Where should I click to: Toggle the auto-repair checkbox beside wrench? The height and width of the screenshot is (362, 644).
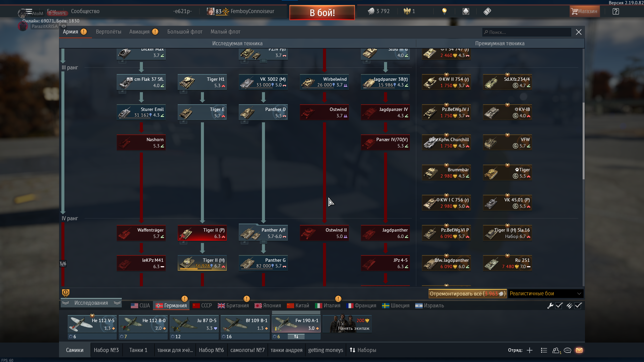click(x=559, y=306)
